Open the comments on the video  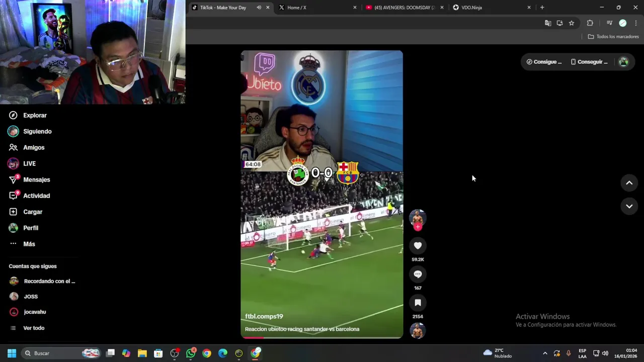pyautogui.click(x=418, y=274)
